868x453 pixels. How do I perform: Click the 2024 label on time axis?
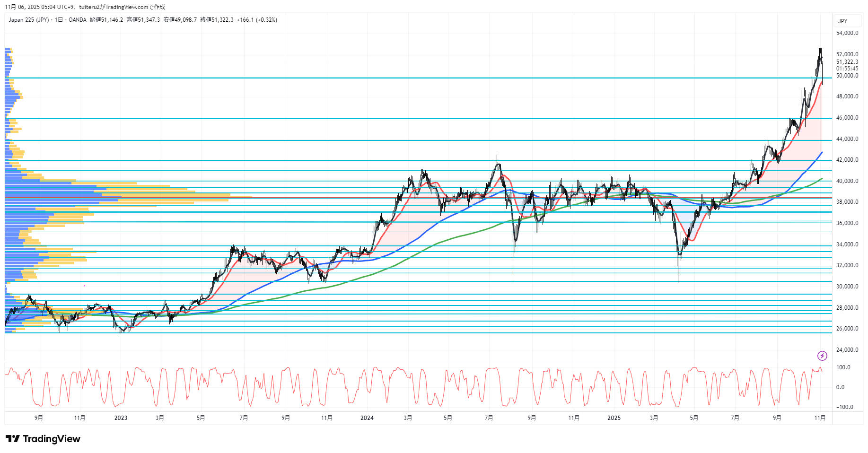click(x=367, y=418)
